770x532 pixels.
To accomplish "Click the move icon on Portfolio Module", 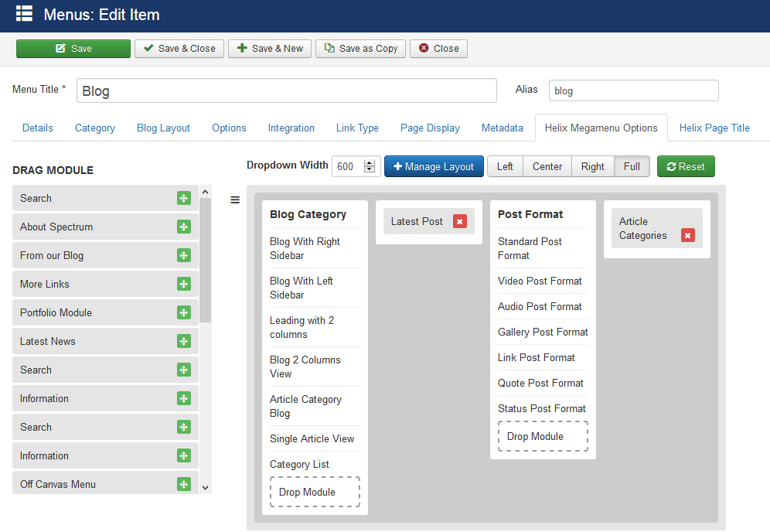I will click(x=184, y=313).
